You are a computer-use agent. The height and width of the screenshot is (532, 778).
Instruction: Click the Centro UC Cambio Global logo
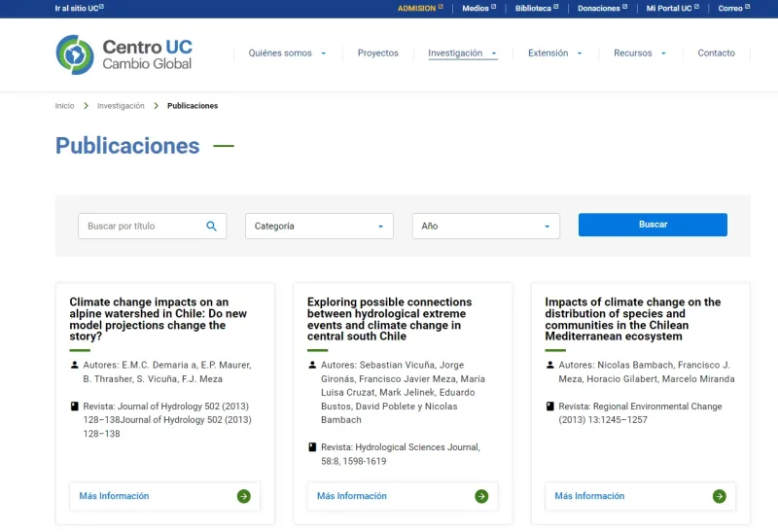[x=124, y=54]
